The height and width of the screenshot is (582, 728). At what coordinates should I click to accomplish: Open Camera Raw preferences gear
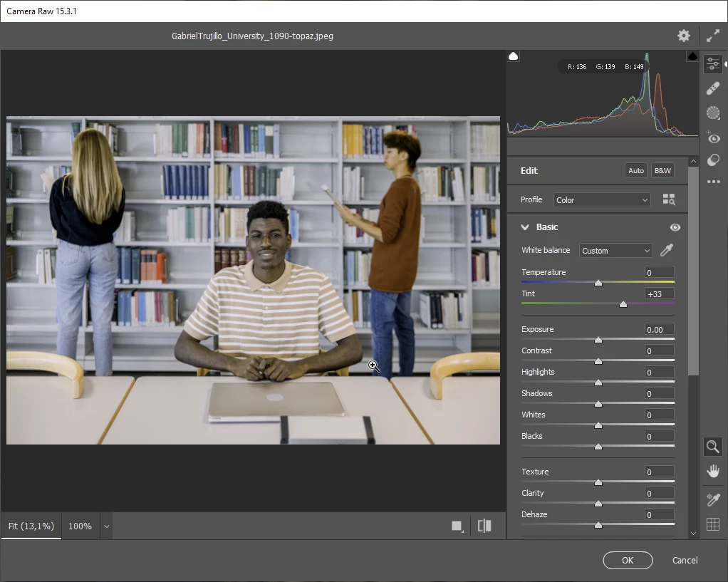[683, 36]
